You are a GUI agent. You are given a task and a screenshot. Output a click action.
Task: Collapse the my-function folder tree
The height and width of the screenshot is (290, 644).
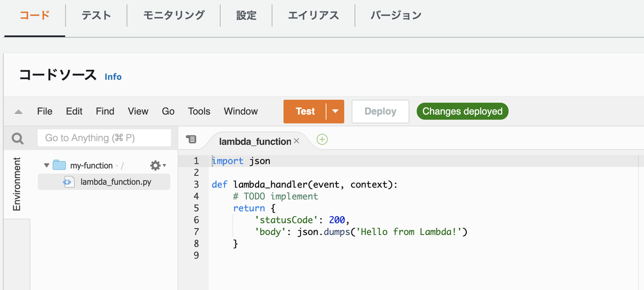[47, 166]
